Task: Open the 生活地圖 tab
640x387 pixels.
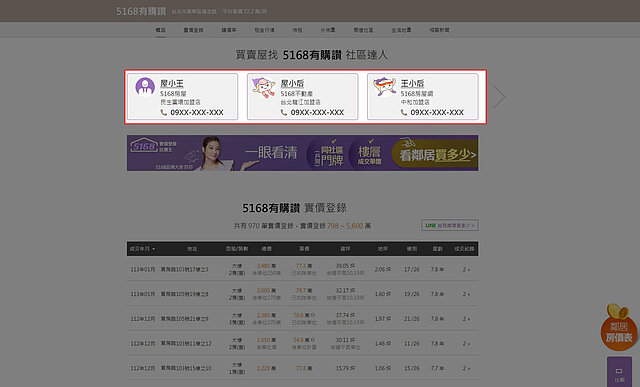Action: point(401,30)
